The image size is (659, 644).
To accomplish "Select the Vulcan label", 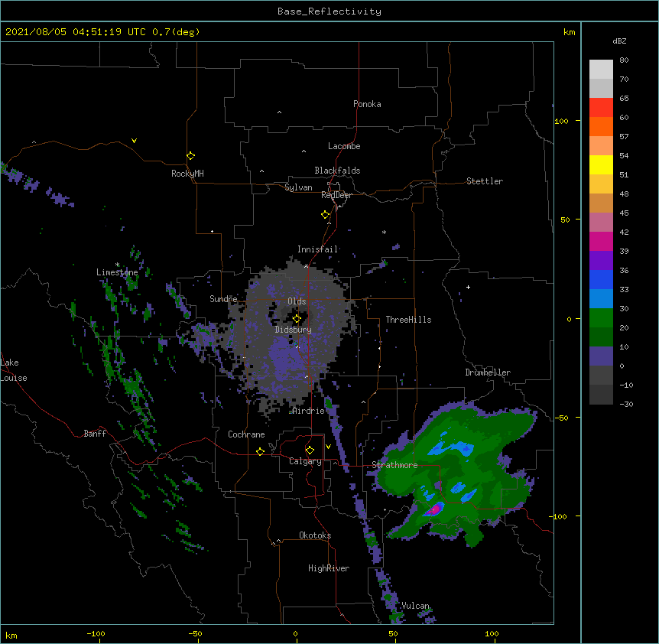I will (x=416, y=606).
